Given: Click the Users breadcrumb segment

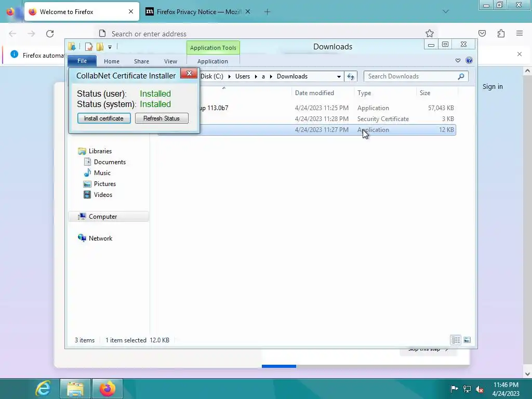Looking at the screenshot, I should (243, 76).
